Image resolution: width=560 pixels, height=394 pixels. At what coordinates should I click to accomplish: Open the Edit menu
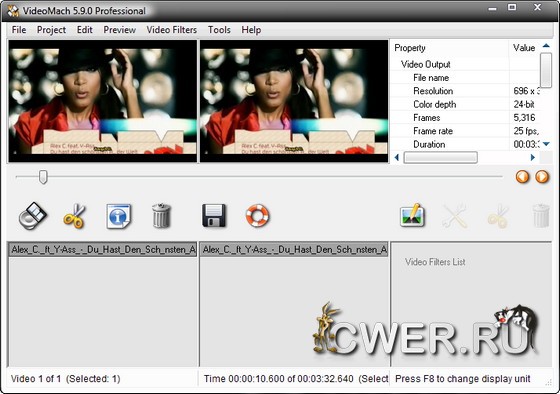(x=85, y=30)
